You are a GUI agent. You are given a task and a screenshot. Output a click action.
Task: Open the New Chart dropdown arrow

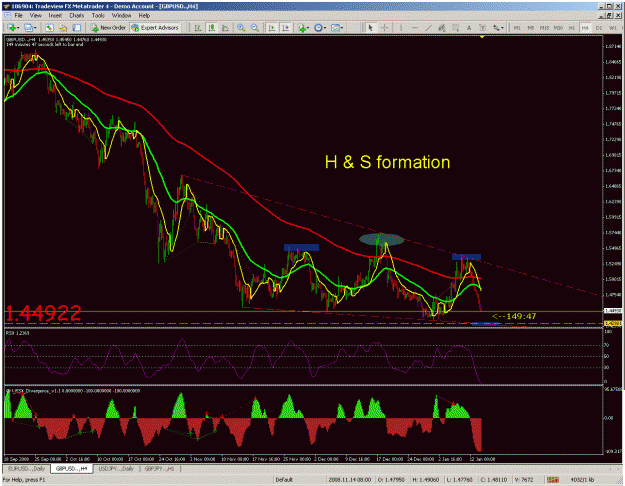click(x=18, y=28)
